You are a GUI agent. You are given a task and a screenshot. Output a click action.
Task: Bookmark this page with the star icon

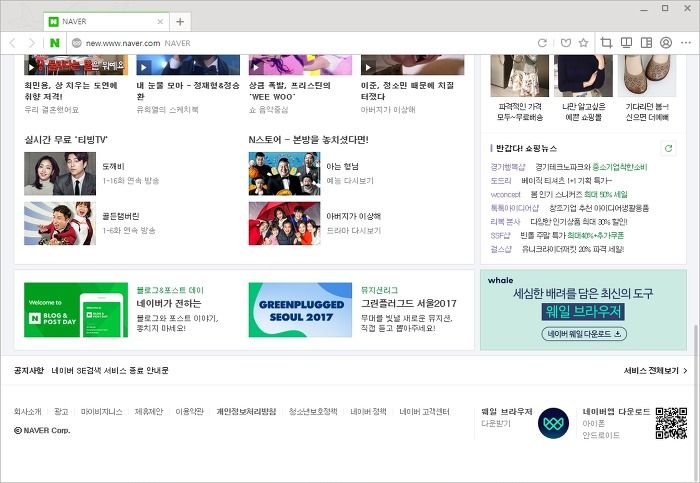[x=583, y=43]
